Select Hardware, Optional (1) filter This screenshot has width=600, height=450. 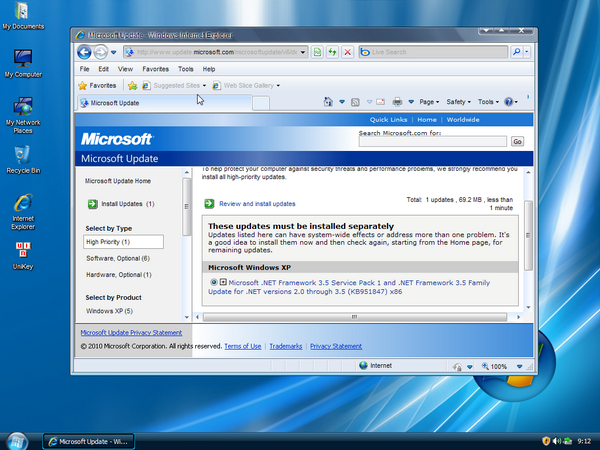pos(119,275)
